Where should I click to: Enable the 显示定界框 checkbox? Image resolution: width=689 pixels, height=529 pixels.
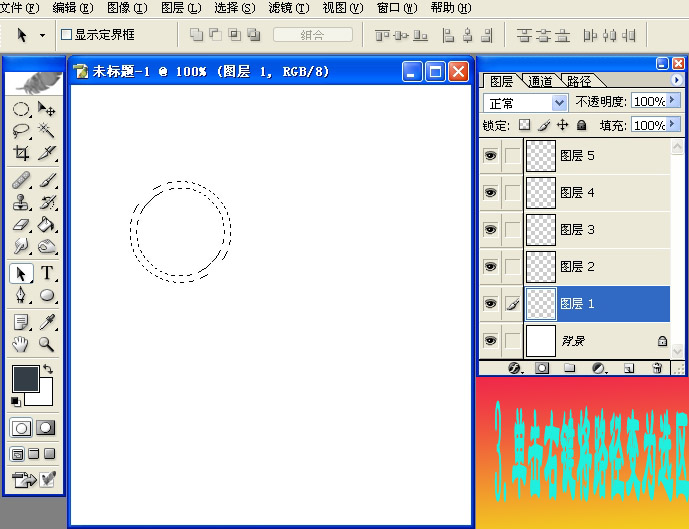pos(67,34)
